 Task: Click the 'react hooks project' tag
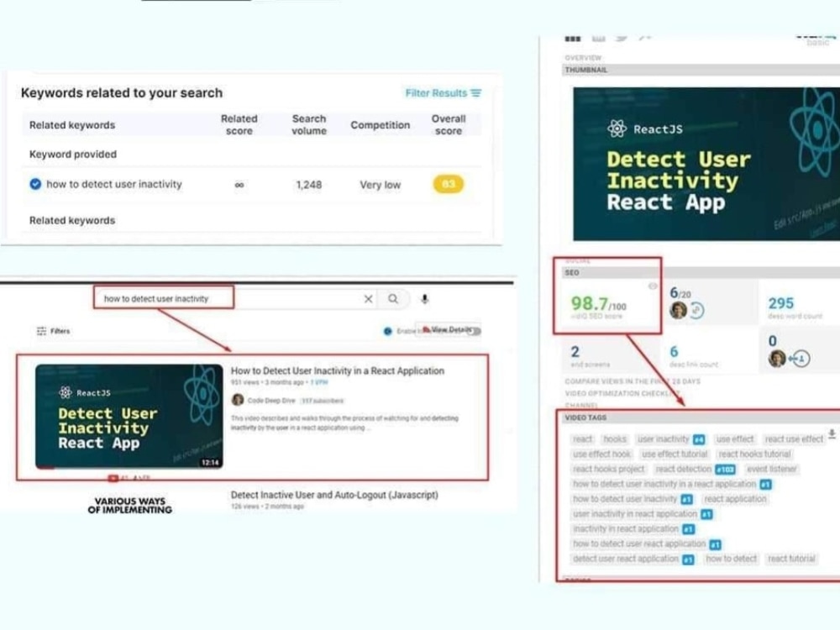point(609,470)
